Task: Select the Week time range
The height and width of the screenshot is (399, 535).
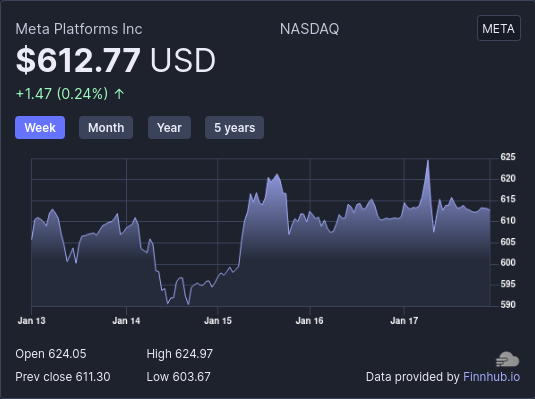Action: click(40, 128)
